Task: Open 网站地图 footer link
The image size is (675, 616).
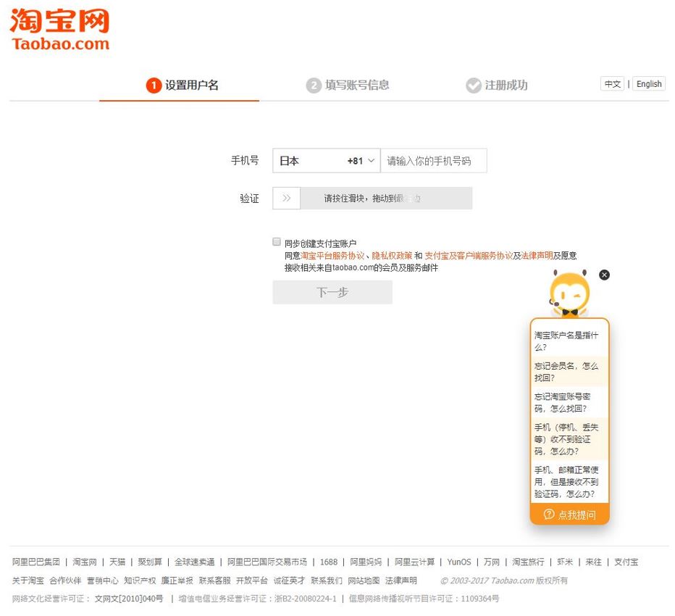Action: [x=364, y=580]
